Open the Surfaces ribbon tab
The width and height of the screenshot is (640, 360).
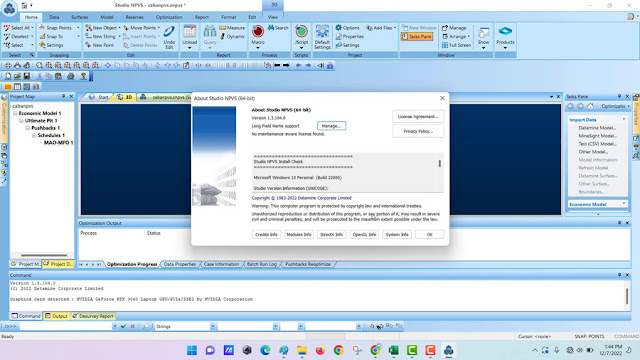tap(80, 17)
